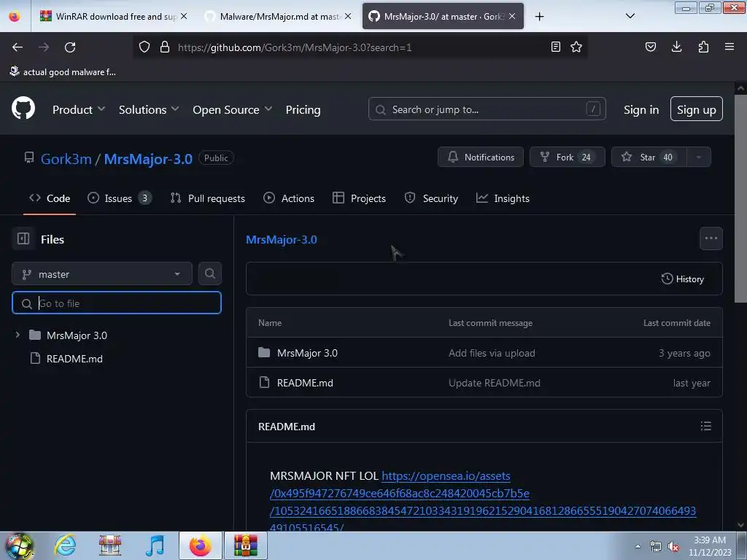Viewport: 747px width, 560px height.
Task: Close the Malware/MrsMajor.md tab
Action: [348, 16]
